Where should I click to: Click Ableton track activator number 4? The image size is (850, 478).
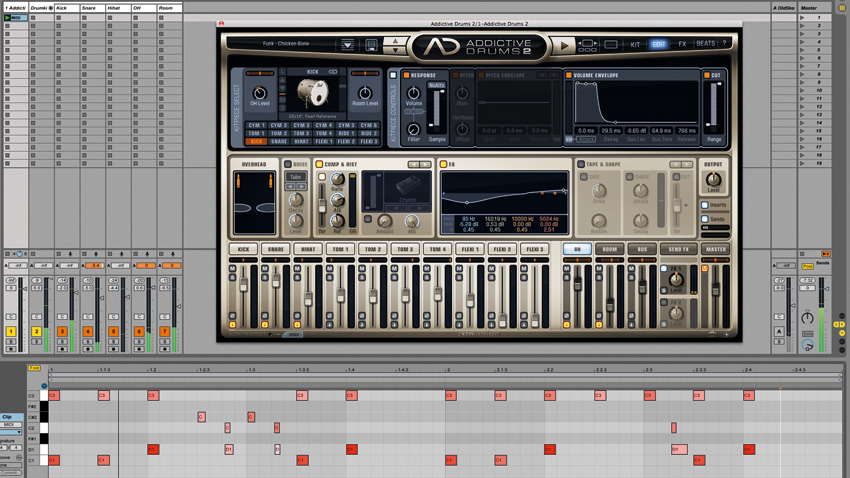point(88,331)
